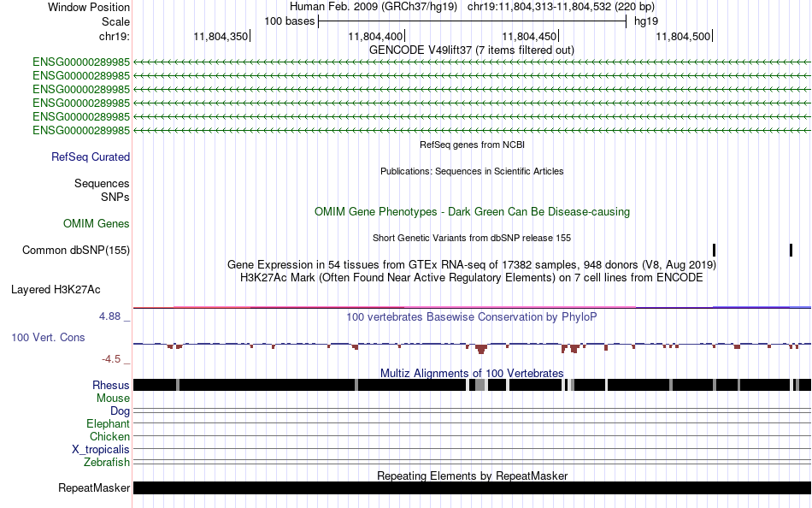Image resolution: width=812 pixels, height=508 pixels.
Task: Open the RepeatMasker track label
Action: pyautogui.click(x=94, y=487)
